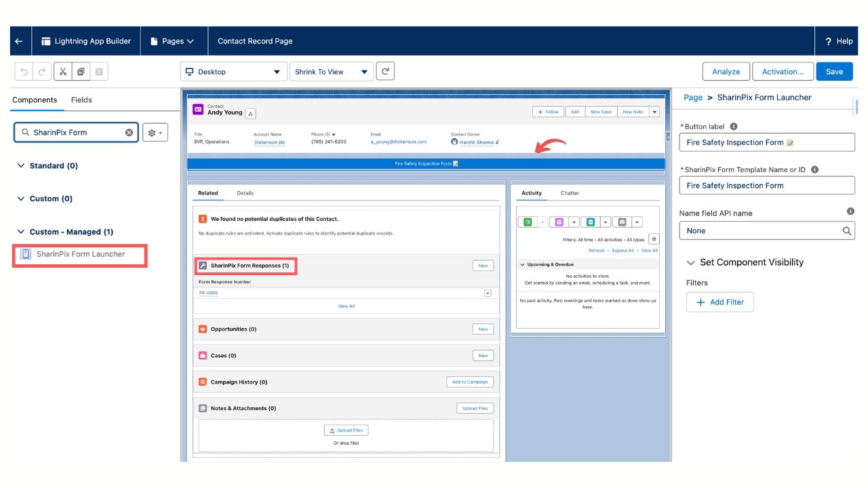Click into the SharinPix Form search field
868x488 pixels.
[x=76, y=132]
